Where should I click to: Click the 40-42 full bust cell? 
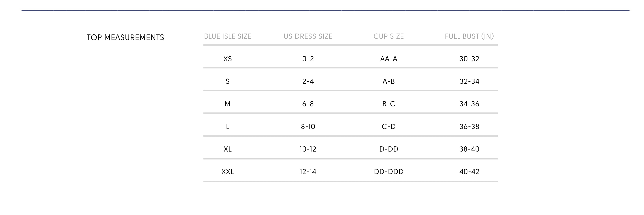(469, 172)
